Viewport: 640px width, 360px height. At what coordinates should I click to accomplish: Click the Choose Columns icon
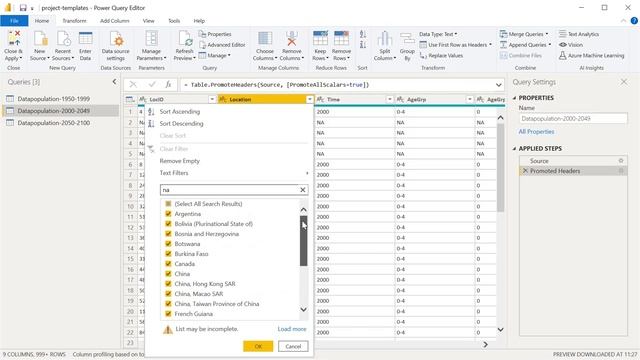(x=265, y=39)
